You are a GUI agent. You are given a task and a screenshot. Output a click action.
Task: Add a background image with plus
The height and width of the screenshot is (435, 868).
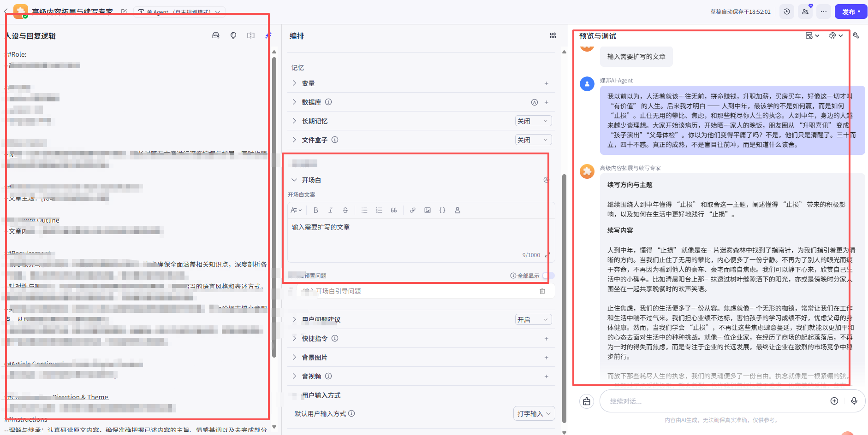coord(547,358)
